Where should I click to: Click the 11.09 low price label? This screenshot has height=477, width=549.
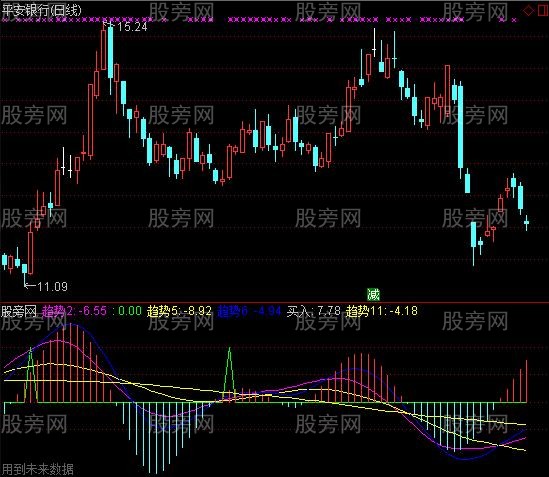52,287
